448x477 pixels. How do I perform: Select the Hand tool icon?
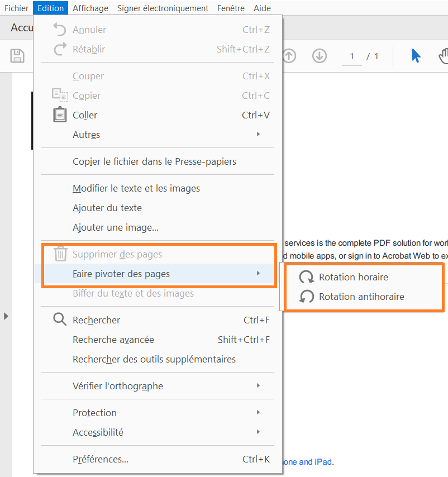[444, 56]
